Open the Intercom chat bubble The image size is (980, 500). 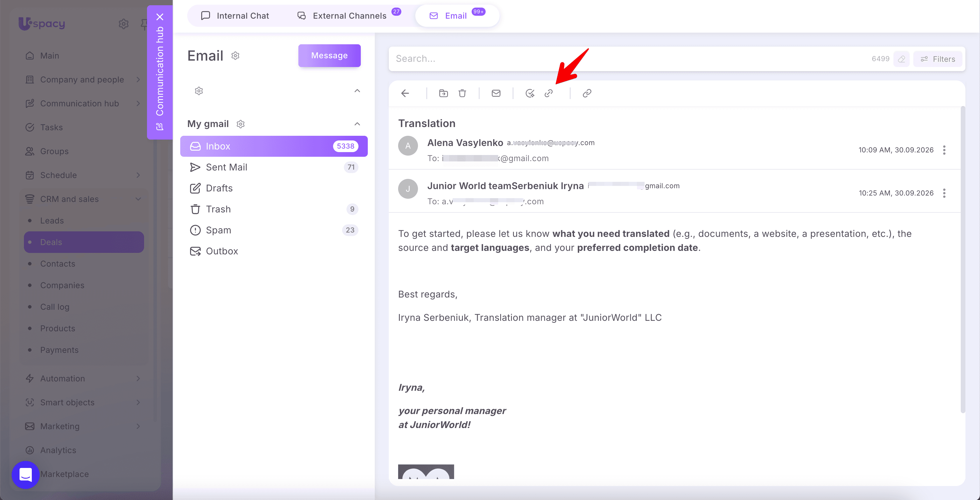pos(25,475)
